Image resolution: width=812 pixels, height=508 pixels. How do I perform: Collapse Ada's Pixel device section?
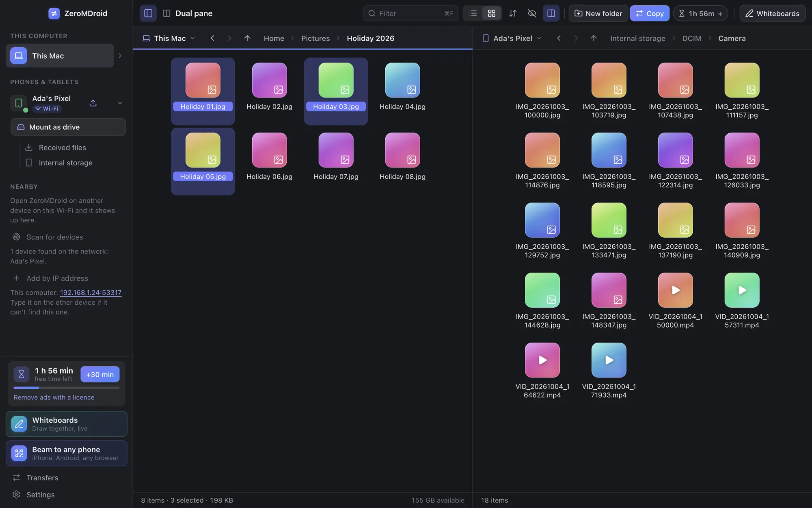pyautogui.click(x=120, y=103)
